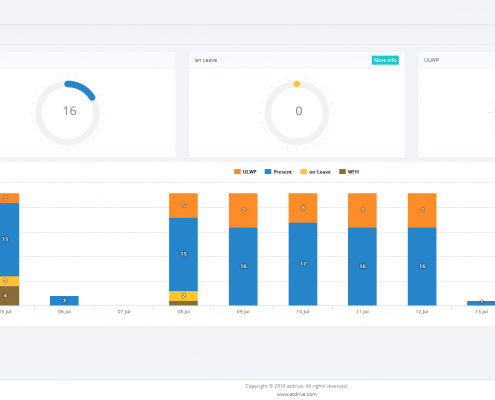This screenshot has width=495, height=400.
Task: Select the orange ULWP segment for 09 Jul
Action: [243, 210]
